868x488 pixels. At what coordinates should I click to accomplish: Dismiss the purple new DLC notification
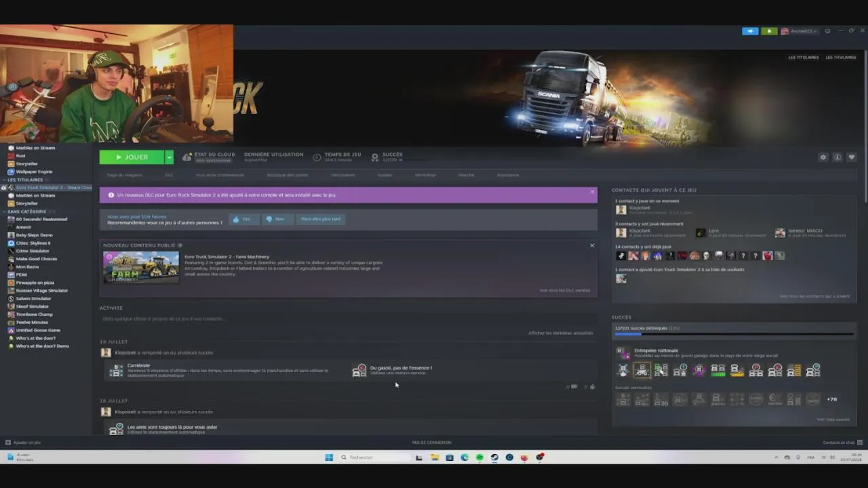point(592,192)
